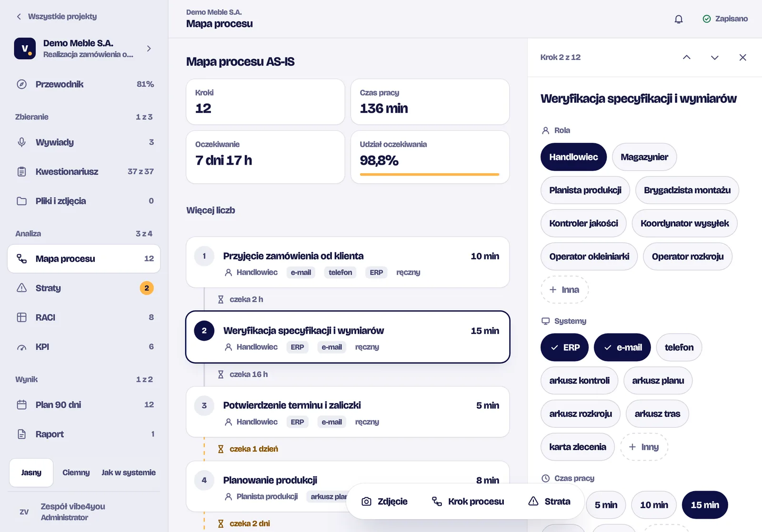762x532 pixels.
Task: Click the RACI table icon
Action: pos(22,317)
